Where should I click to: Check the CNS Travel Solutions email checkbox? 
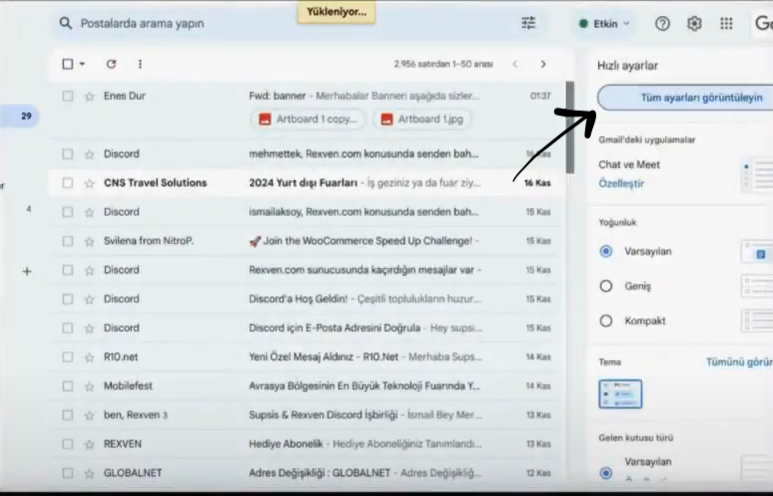(x=68, y=183)
